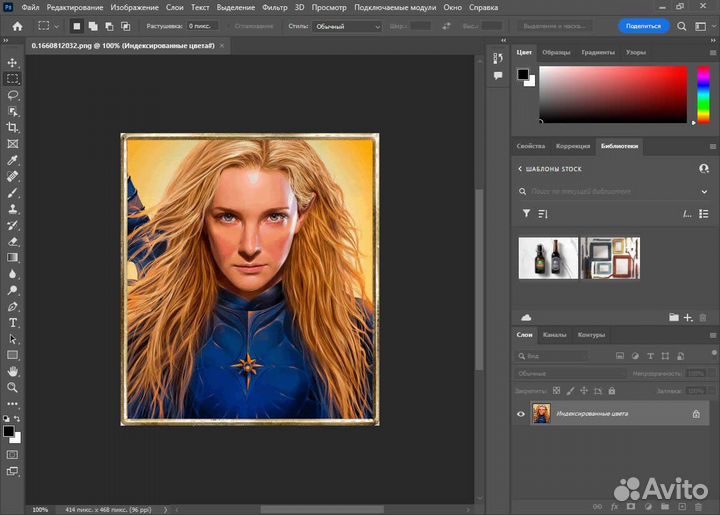This screenshot has height=515, width=720.
Task: Select the History Brush tool
Action: pos(12,225)
